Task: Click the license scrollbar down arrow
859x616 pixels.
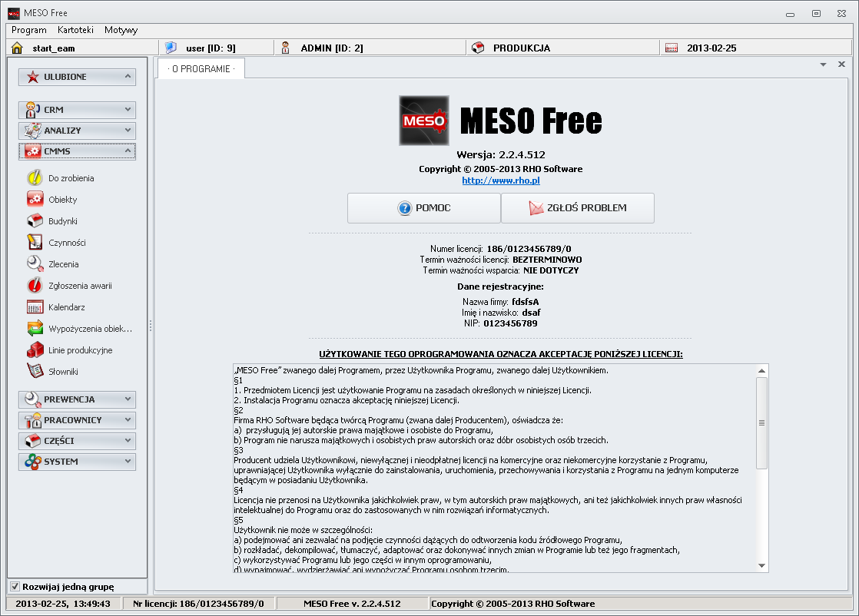Action: pyautogui.click(x=761, y=565)
